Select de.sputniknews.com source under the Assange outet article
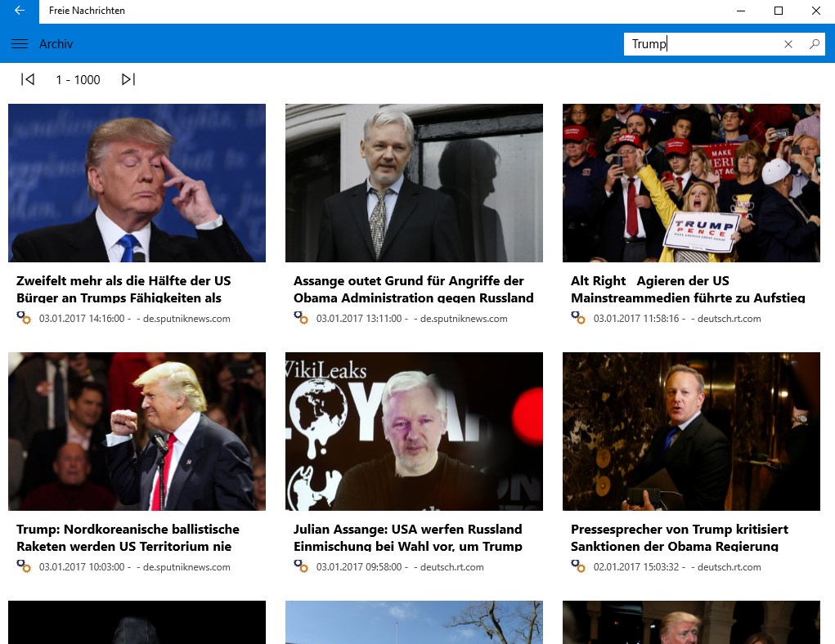Screen dimensions: 835x644 [x=464, y=319]
